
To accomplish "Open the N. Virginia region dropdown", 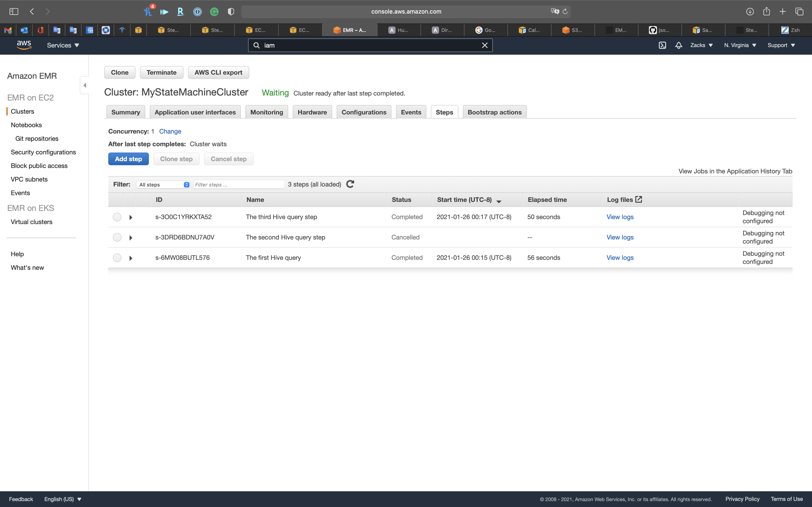I will [x=740, y=45].
